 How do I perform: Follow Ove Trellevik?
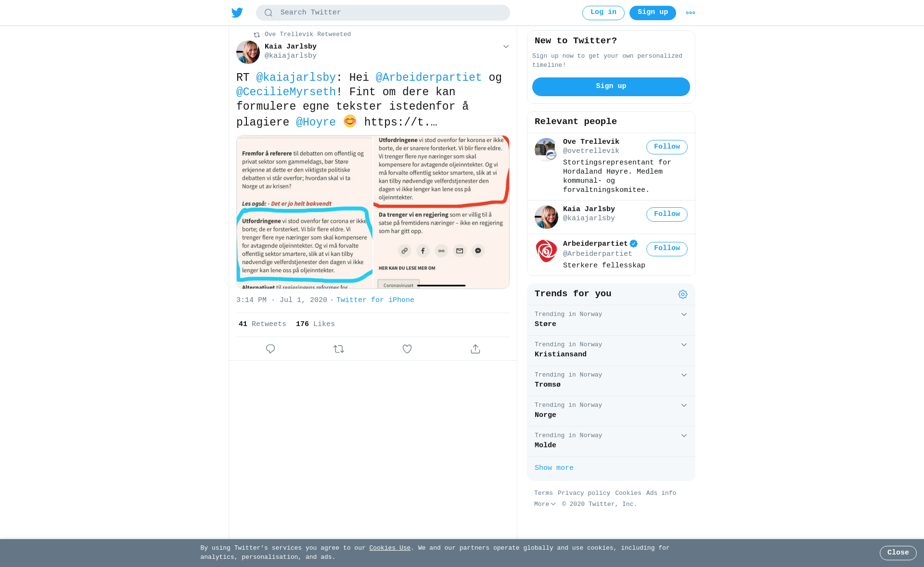pos(667,147)
